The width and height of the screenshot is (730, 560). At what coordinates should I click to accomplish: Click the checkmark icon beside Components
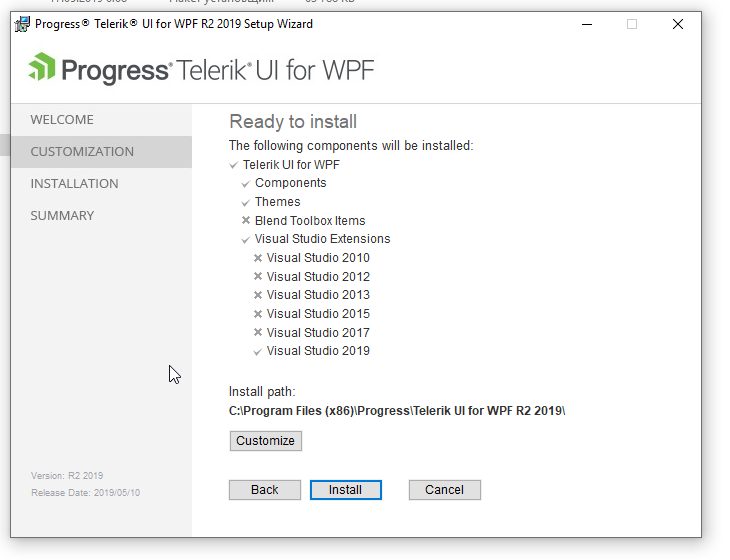[246, 184]
